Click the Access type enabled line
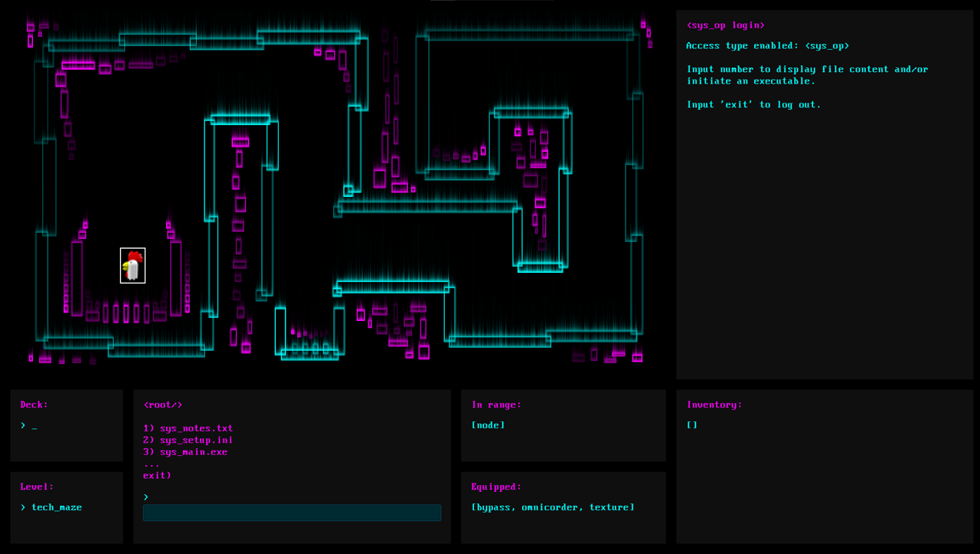 point(767,46)
